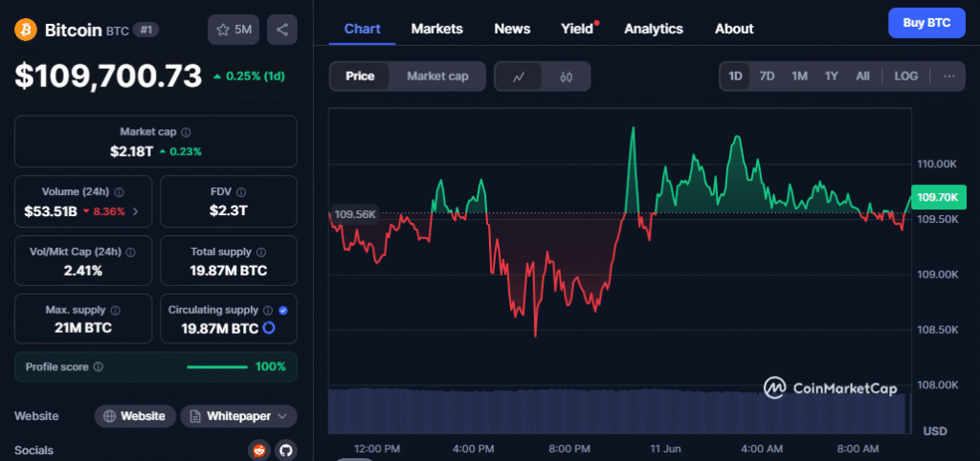The height and width of the screenshot is (461, 980).
Task: Click the 8:00 PM time axis label
Action: pos(568,449)
